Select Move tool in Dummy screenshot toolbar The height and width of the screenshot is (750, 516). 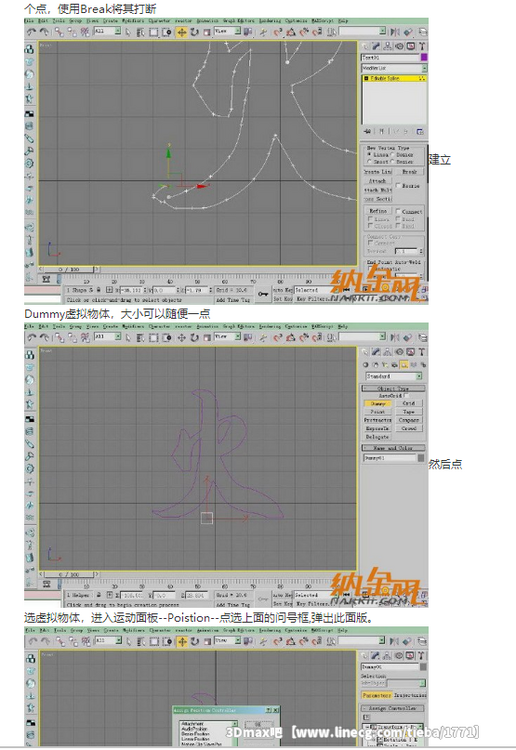point(182,338)
